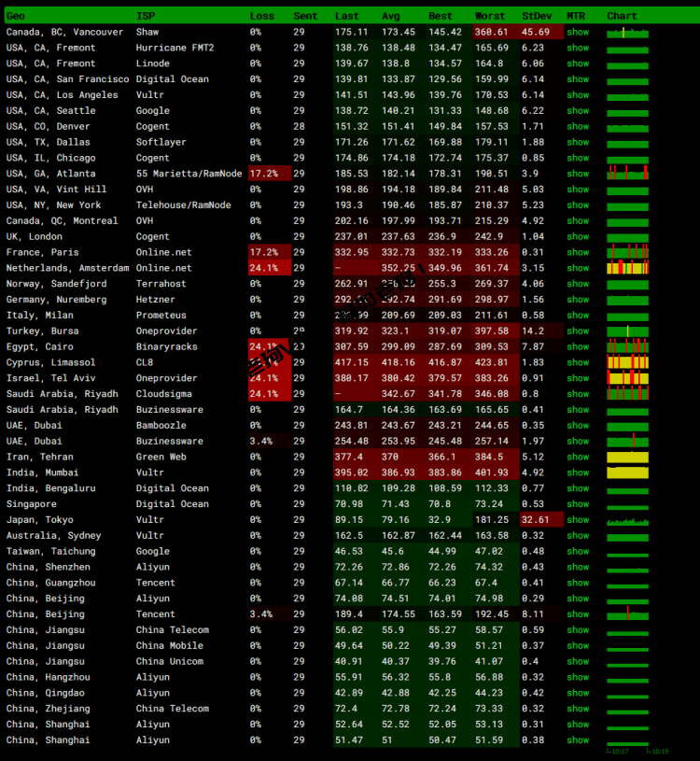Open the chart thumbnail for India, Mumbai
The height and width of the screenshot is (761, 700).
point(628,472)
